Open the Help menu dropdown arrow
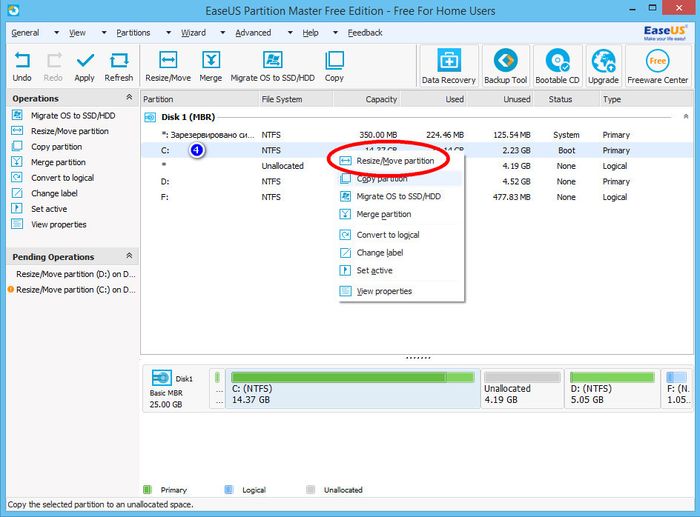Screen dimensions: 700x517 335,33
